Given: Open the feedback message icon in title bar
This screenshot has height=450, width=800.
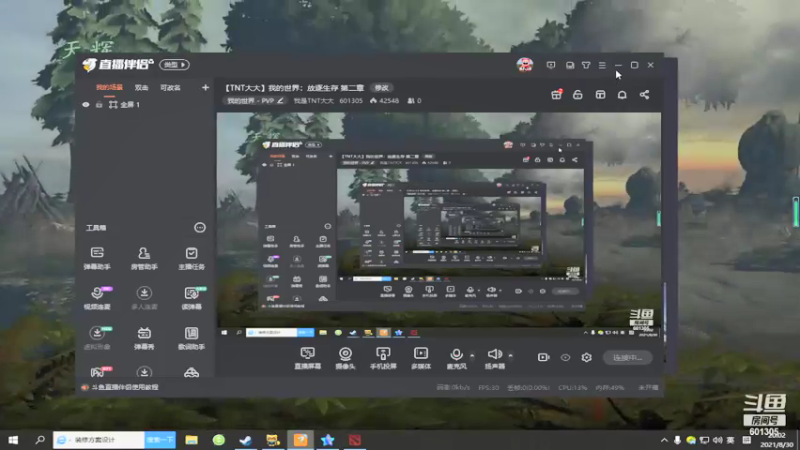Looking at the screenshot, I should click(x=551, y=65).
